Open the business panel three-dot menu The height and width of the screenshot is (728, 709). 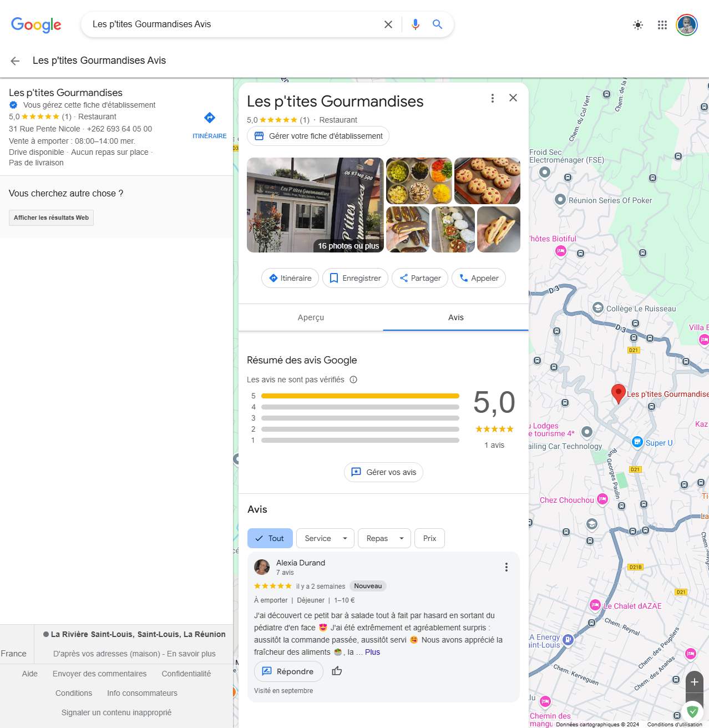pos(492,98)
